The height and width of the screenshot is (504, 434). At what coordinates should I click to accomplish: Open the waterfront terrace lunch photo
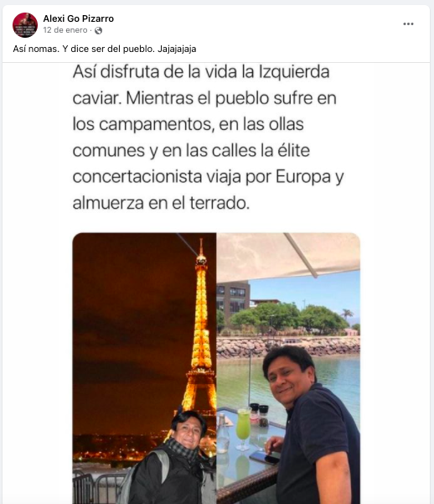click(x=288, y=368)
